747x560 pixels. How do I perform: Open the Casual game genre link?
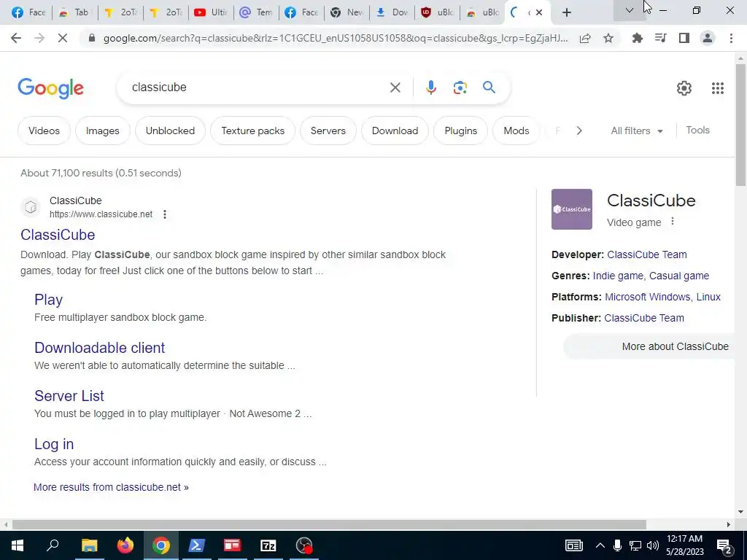click(x=679, y=276)
